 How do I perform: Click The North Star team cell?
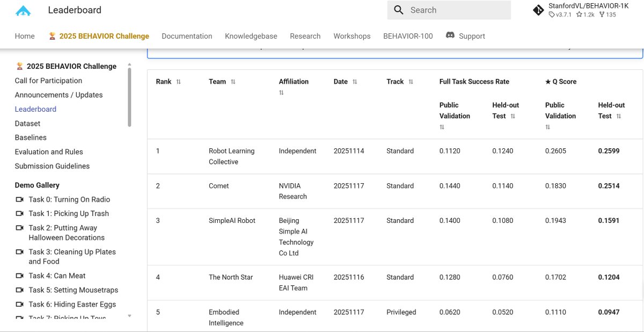pyautogui.click(x=231, y=277)
